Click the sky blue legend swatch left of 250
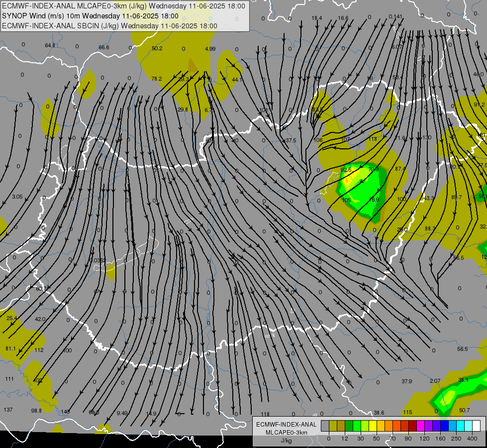The image size is (487, 448). pyautogui.click(x=453, y=426)
